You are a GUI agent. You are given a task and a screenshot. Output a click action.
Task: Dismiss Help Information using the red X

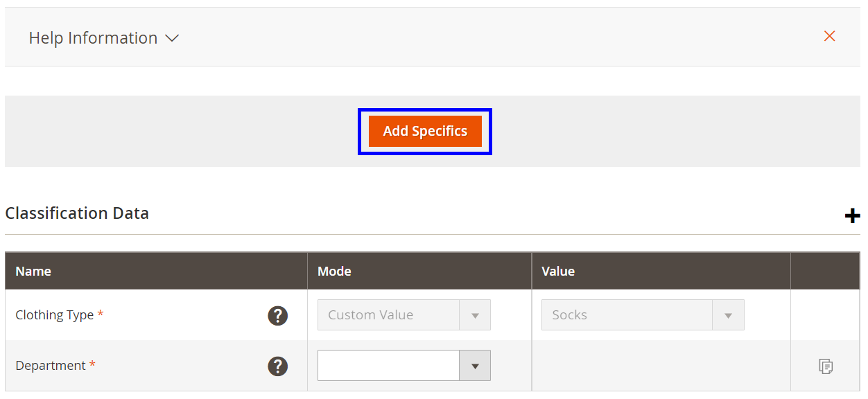(829, 36)
